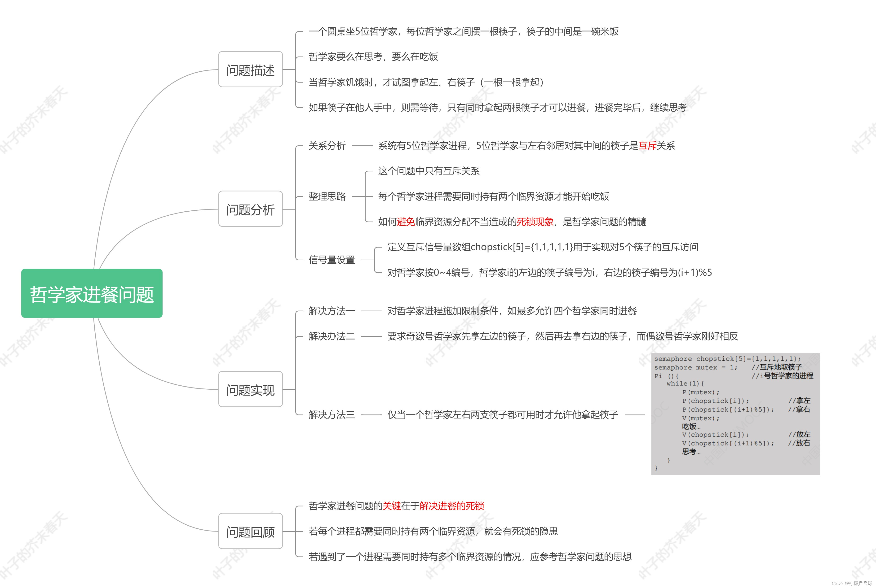Click text starting 哲学家进餐问题的关键在于
The image size is (876, 588).
pyautogui.click(x=396, y=506)
